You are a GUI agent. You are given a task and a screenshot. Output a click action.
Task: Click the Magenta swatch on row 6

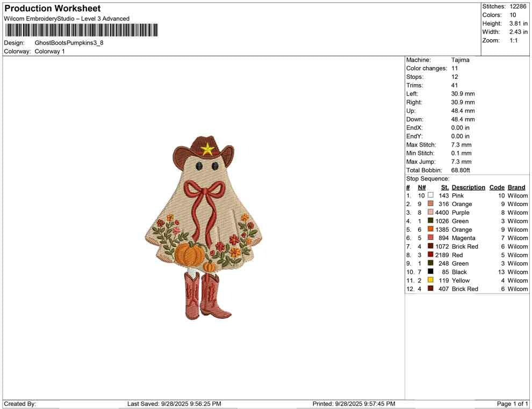point(430,238)
